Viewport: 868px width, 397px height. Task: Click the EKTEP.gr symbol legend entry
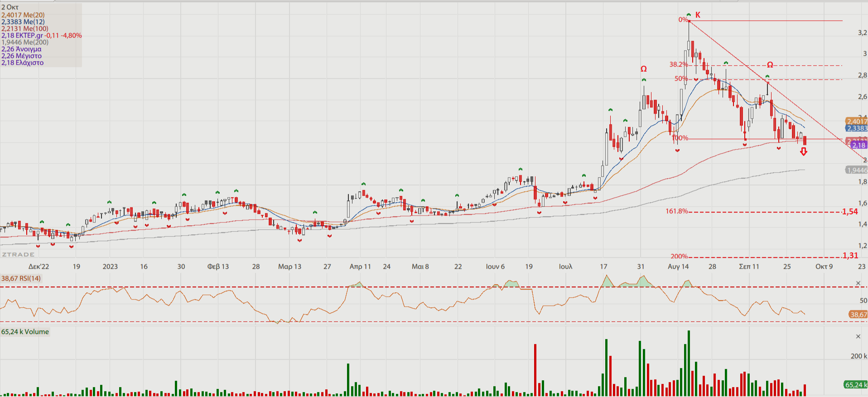point(41,35)
